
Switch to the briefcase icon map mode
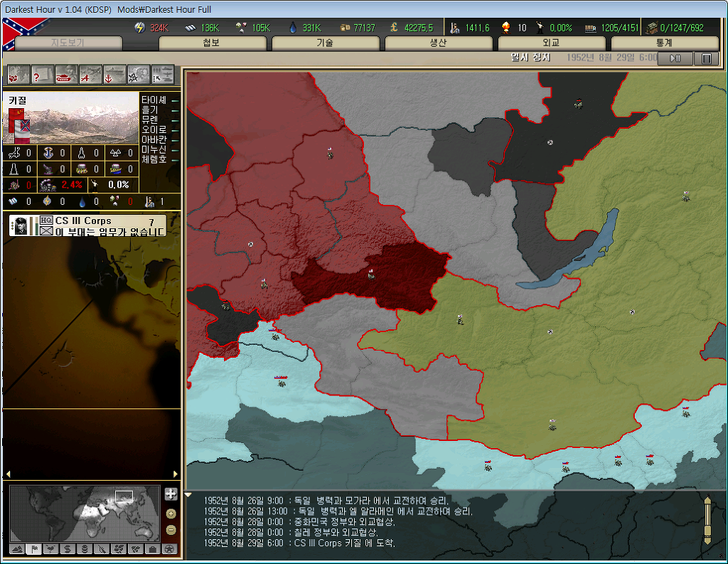click(x=152, y=549)
